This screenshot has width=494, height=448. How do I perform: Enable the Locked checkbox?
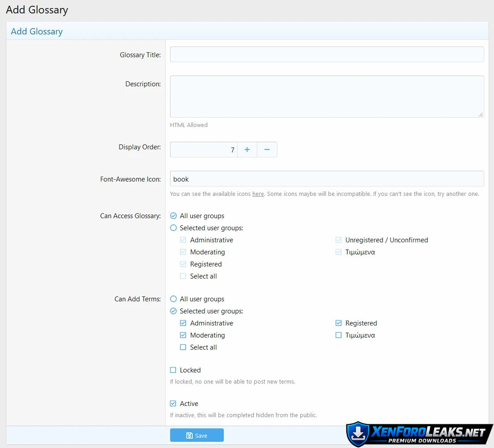click(x=173, y=370)
